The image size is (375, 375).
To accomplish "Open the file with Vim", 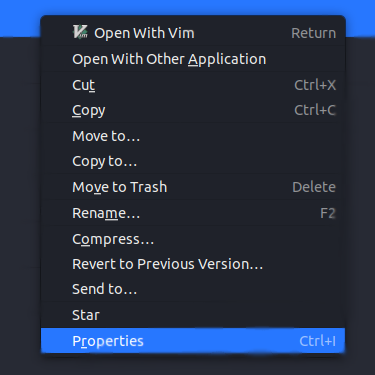I will click(x=193, y=33).
